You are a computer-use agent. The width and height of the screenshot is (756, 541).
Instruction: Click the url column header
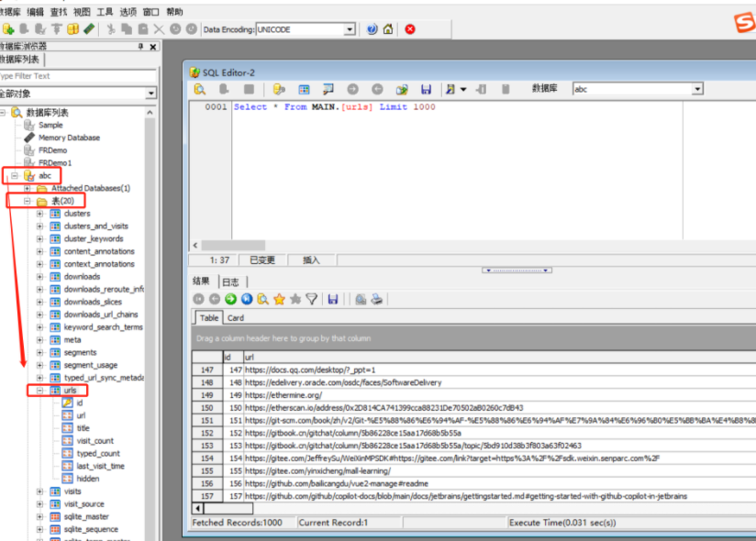click(499, 357)
